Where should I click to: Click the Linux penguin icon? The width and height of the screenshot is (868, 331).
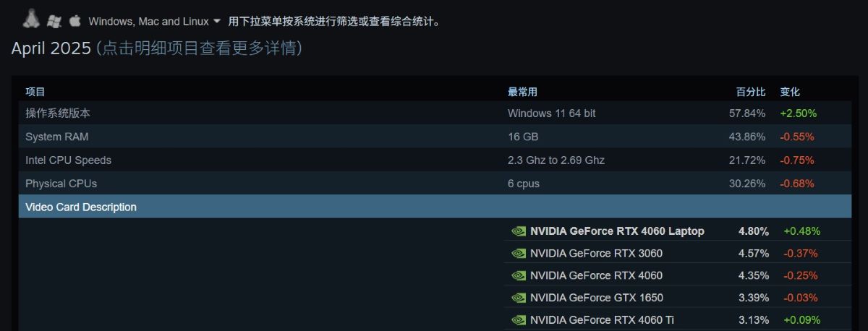tap(30, 20)
